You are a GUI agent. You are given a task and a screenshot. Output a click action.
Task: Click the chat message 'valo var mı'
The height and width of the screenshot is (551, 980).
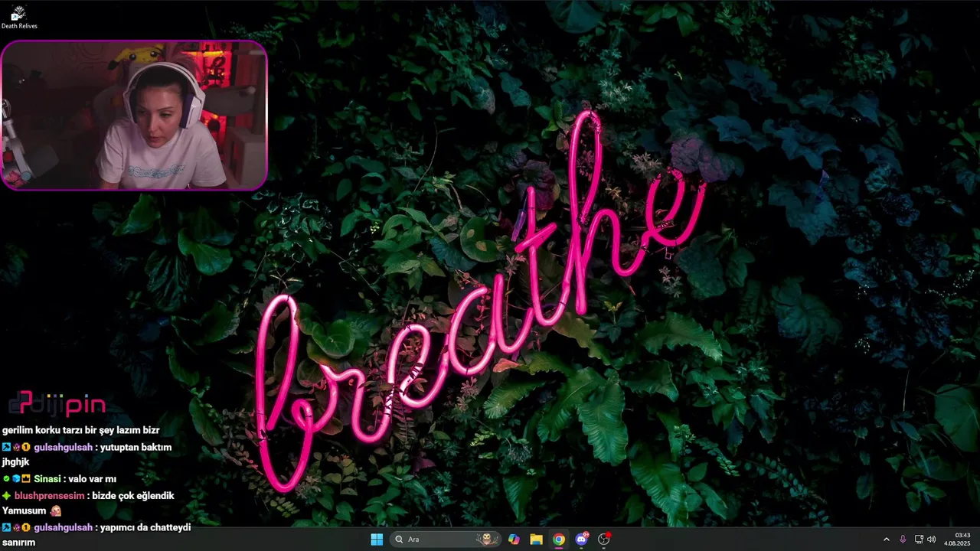[92, 479]
